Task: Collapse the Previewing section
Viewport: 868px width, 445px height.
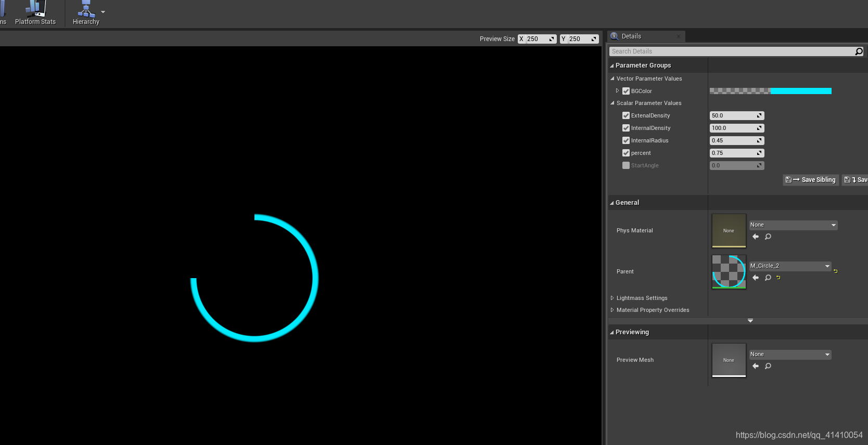Action: click(x=612, y=333)
